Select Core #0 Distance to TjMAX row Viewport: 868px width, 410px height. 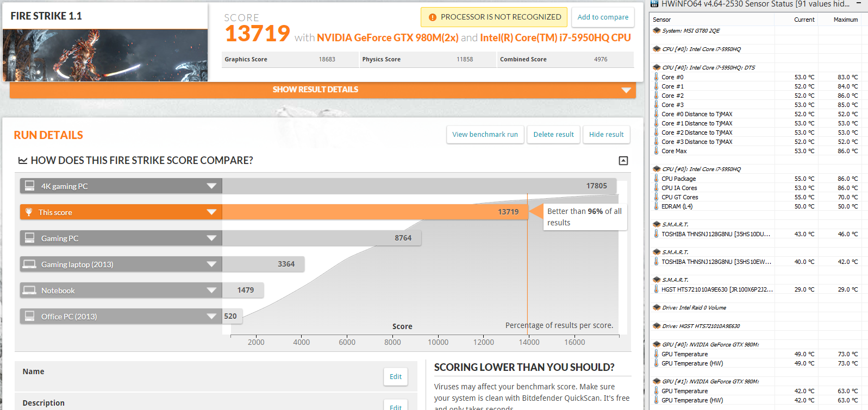pos(757,114)
